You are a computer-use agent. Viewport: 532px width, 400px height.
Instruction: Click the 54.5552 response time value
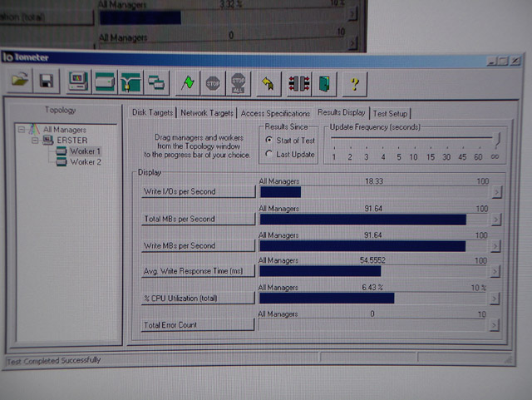pyautogui.click(x=372, y=260)
